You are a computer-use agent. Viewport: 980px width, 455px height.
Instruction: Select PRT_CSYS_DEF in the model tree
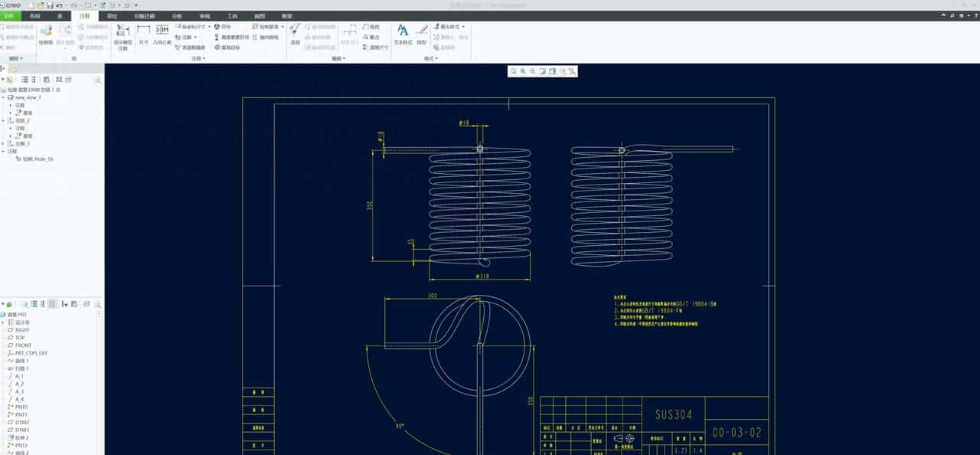31,353
